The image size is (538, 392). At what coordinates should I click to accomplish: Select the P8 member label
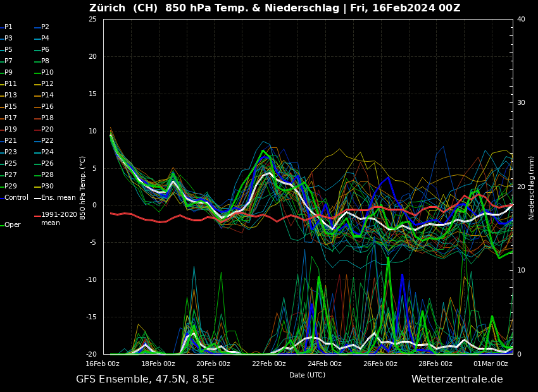[x=46, y=61]
